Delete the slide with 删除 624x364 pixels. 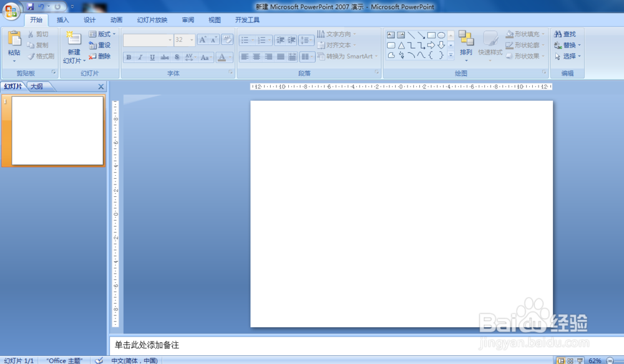tap(99, 57)
